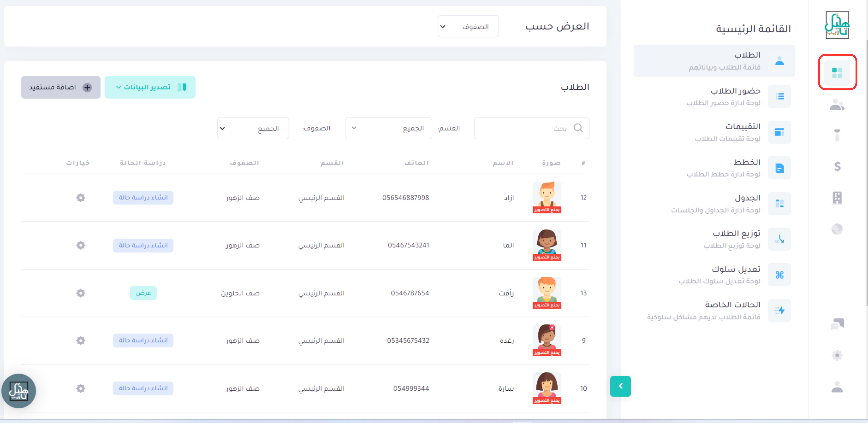Open options gear for student رغده
The height and width of the screenshot is (423, 868).
coord(81,341)
